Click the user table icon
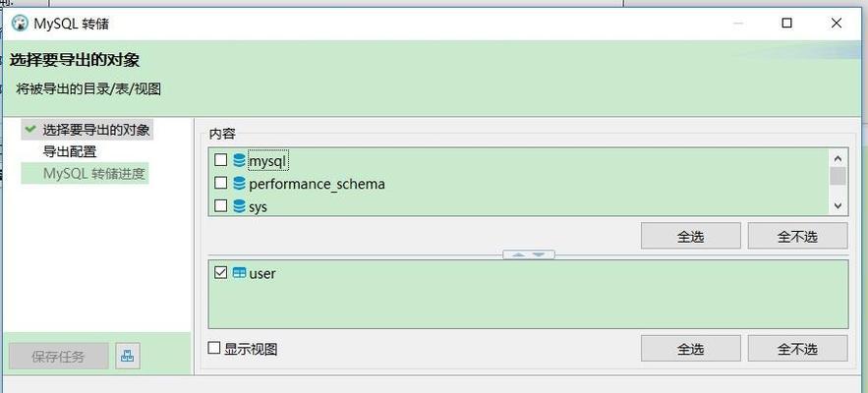Image resolution: width=868 pixels, height=393 pixels. coord(240,273)
